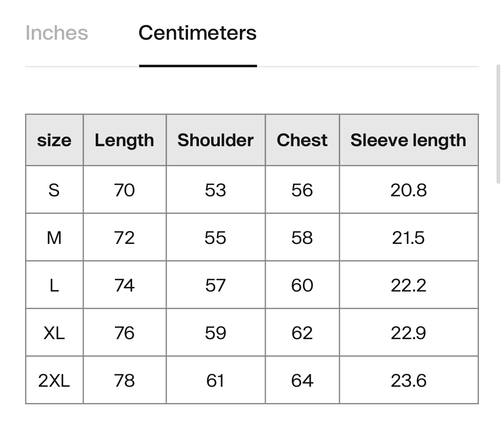
Task: Select the Centimeters tab
Action: pyautogui.click(x=198, y=33)
